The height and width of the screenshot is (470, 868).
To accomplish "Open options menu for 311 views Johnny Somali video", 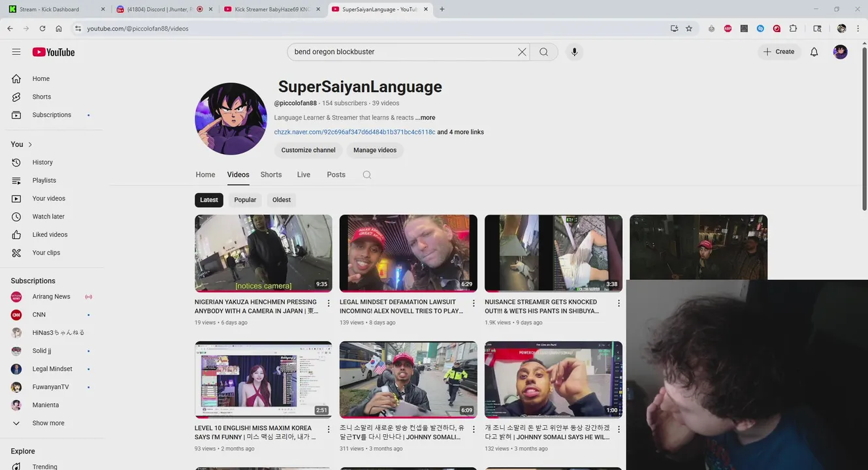I will [x=474, y=430].
